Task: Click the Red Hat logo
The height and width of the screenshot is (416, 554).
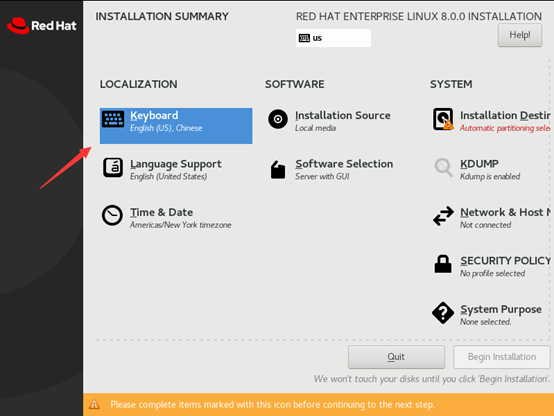Action: pos(42,25)
